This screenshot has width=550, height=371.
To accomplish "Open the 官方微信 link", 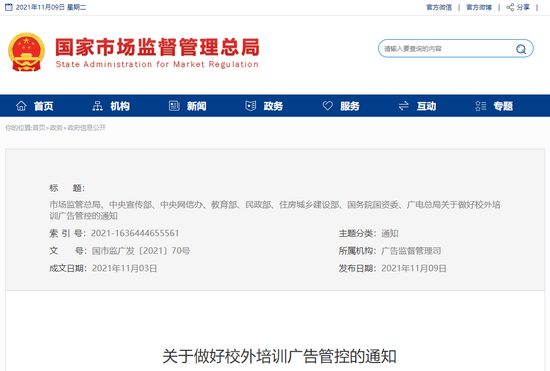I will pos(439,7).
